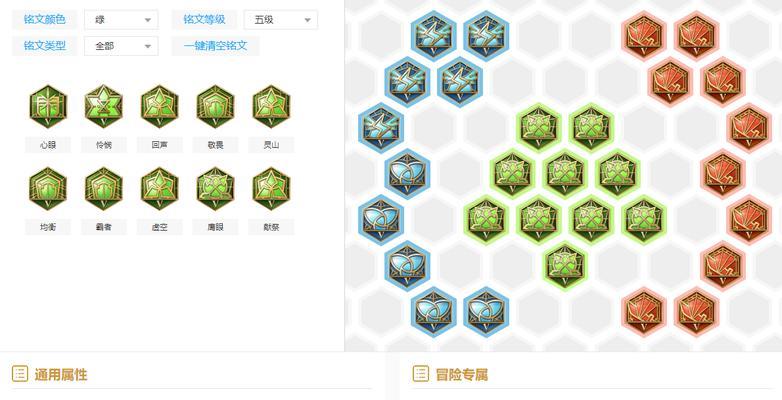
Task: Choose the 回声 rune icon
Action: 160,107
